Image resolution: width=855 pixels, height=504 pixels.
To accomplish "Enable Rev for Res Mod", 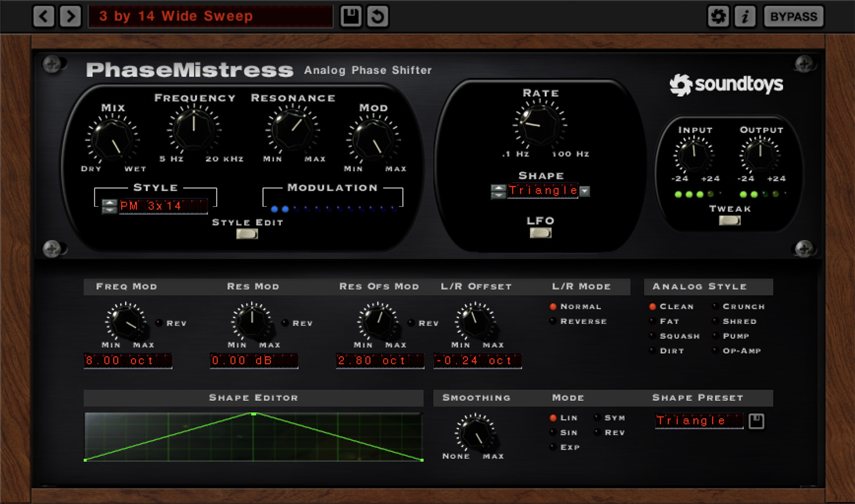I will point(285,323).
